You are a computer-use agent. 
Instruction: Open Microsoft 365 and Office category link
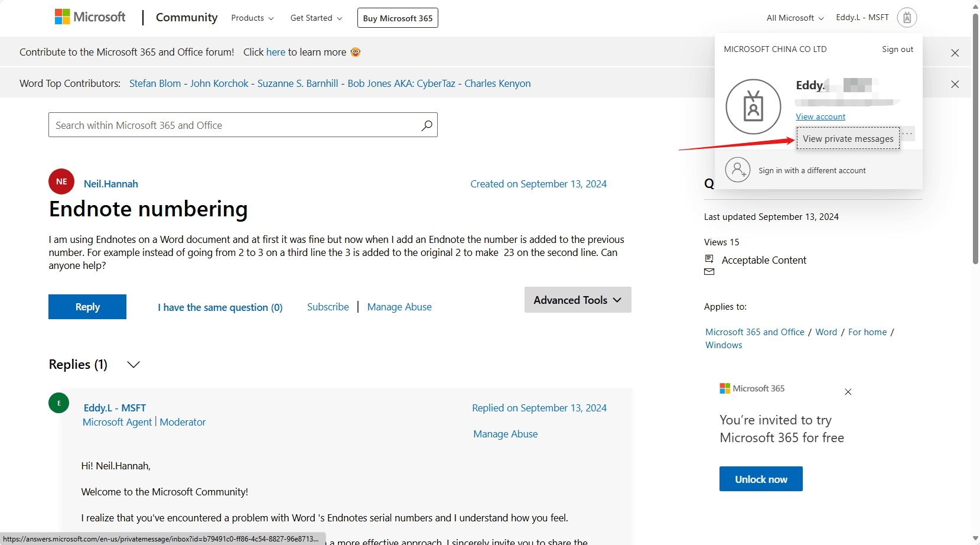pos(755,332)
